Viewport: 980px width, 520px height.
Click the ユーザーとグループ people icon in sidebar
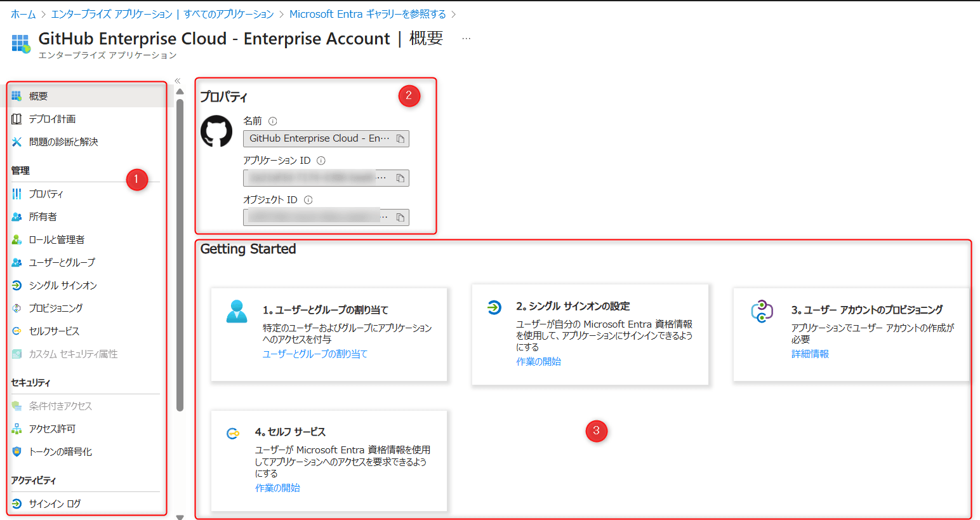pyautogui.click(x=17, y=262)
